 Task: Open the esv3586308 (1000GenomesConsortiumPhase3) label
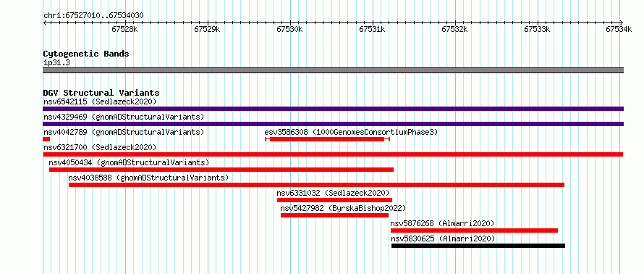(x=351, y=132)
